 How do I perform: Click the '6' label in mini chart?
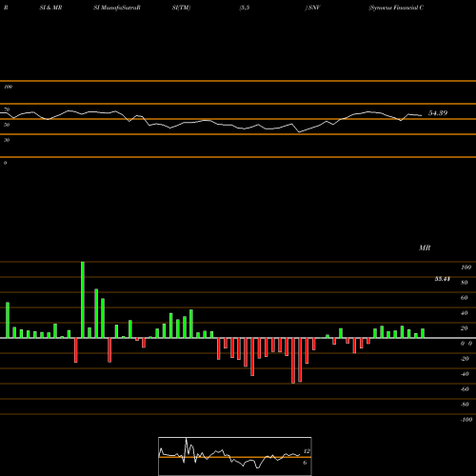tap(305, 463)
